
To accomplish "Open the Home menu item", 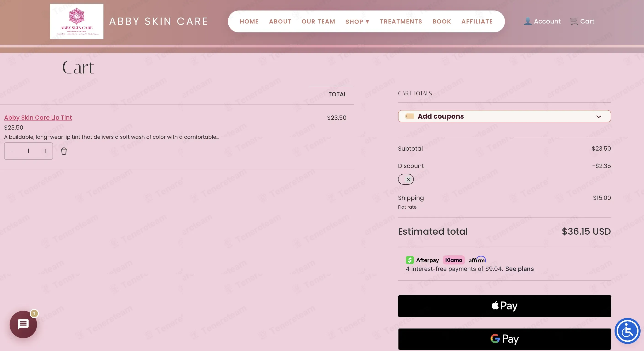I will (249, 21).
